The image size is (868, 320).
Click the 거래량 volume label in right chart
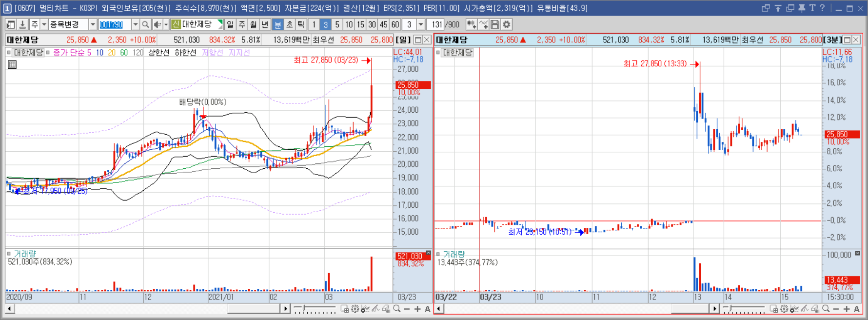[x=454, y=254]
